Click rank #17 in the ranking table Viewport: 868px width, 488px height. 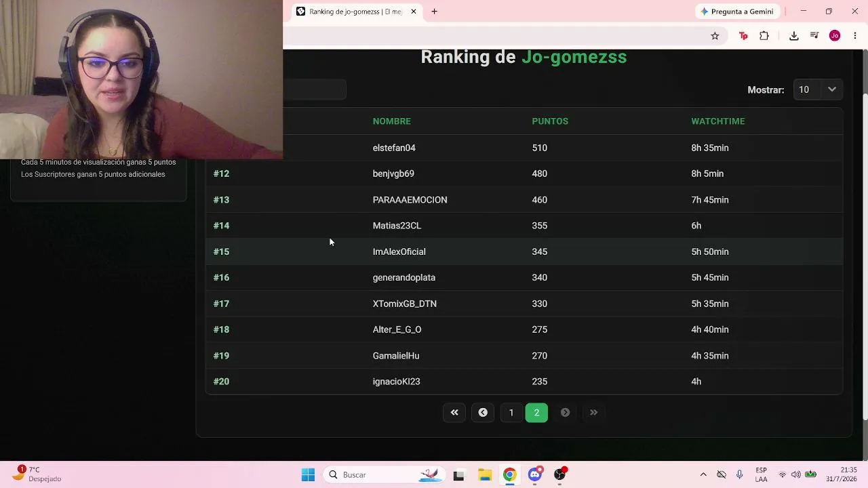[221, 304]
